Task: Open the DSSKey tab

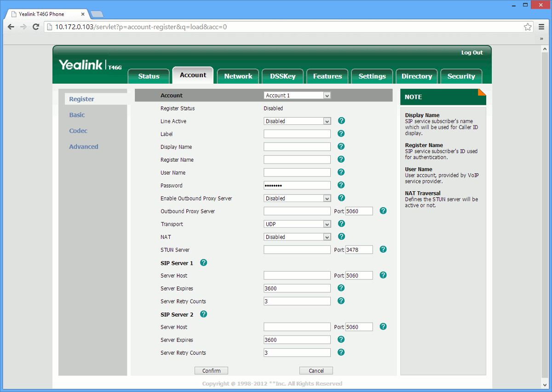Action: (x=282, y=76)
